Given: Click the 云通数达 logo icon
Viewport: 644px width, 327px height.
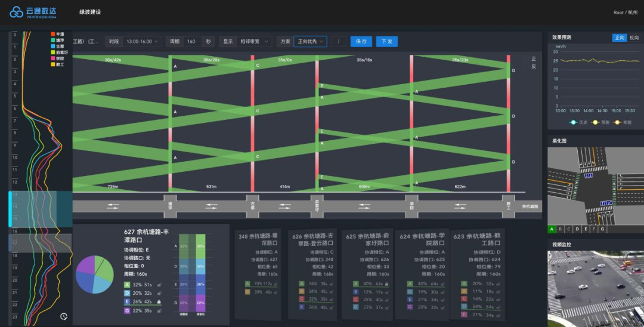Looking at the screenshot, I should point(17,12).
